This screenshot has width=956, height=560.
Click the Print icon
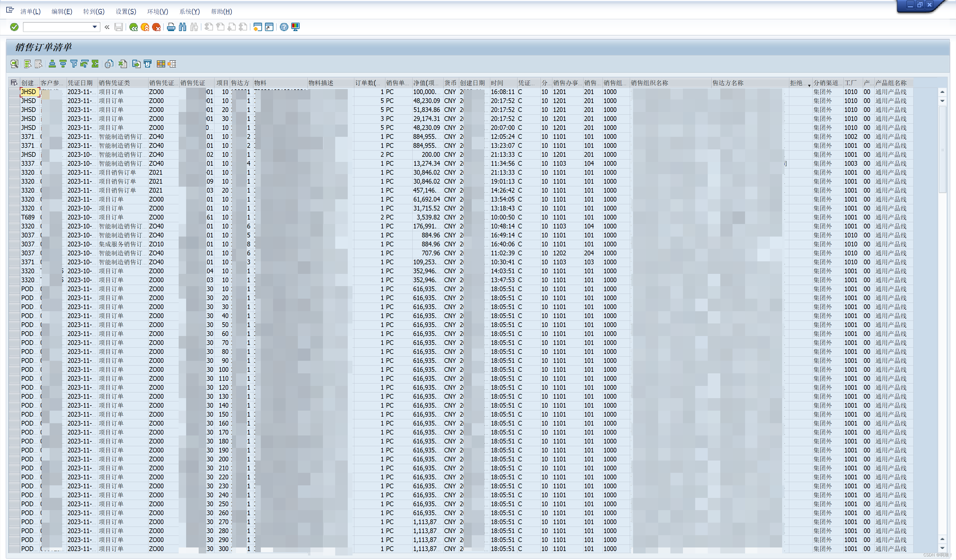171,27
